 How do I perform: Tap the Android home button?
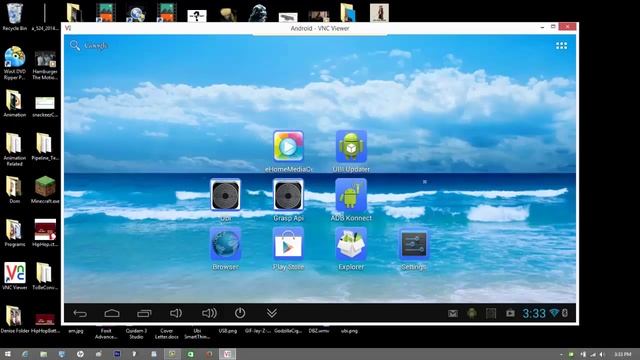[112, 313]
